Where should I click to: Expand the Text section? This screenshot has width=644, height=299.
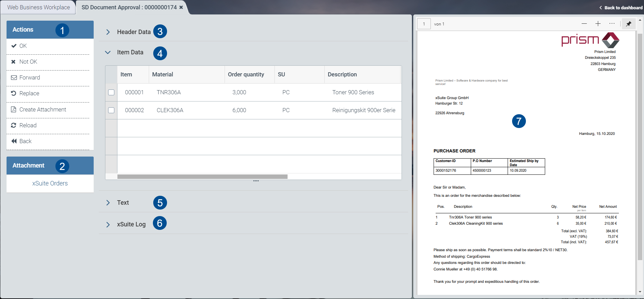pos(108,203)
